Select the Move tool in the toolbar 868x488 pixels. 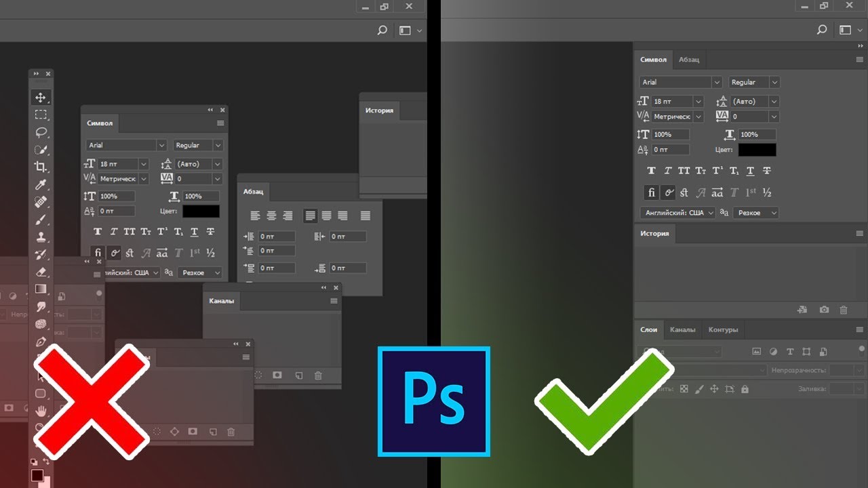tap(41, 98)
